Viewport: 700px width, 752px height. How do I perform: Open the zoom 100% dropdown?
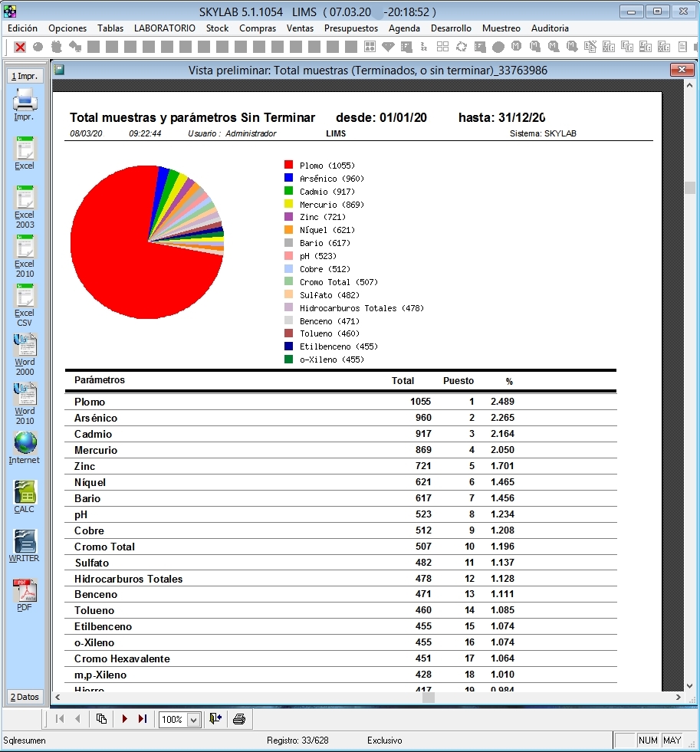point(193,719)
